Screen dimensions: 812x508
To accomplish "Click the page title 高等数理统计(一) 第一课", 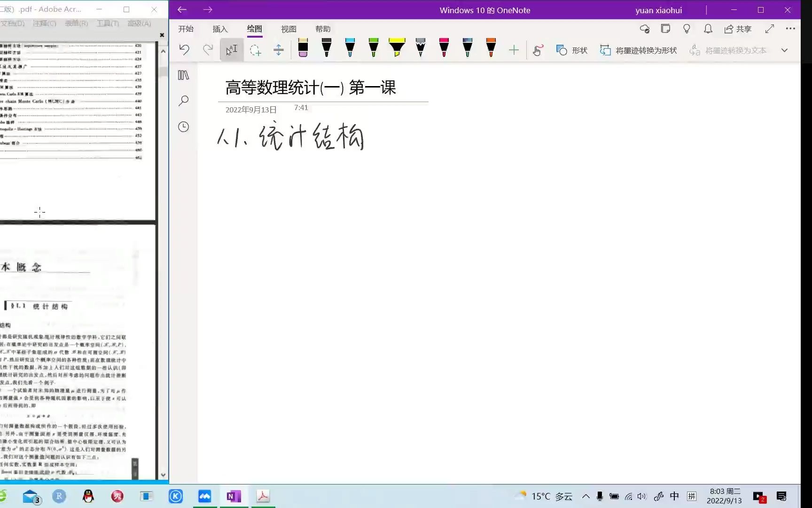I will tap(311, 87).
